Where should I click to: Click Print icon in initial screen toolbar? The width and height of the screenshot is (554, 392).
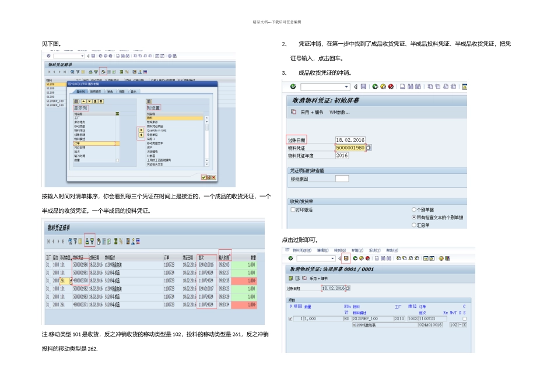click(402, 86)
